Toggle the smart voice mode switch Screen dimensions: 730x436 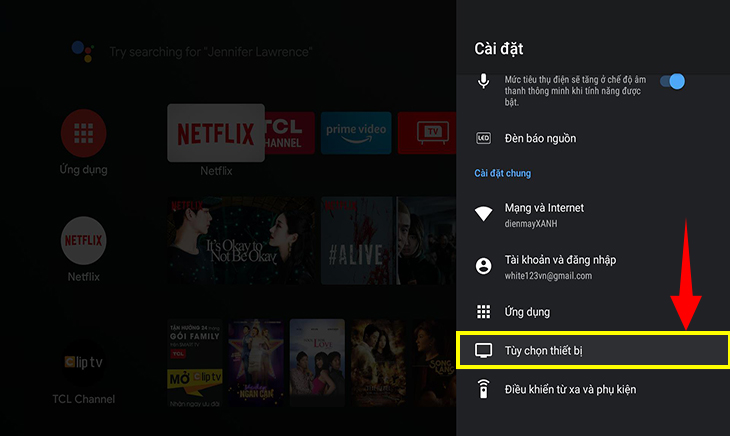[x=672, y=81]
